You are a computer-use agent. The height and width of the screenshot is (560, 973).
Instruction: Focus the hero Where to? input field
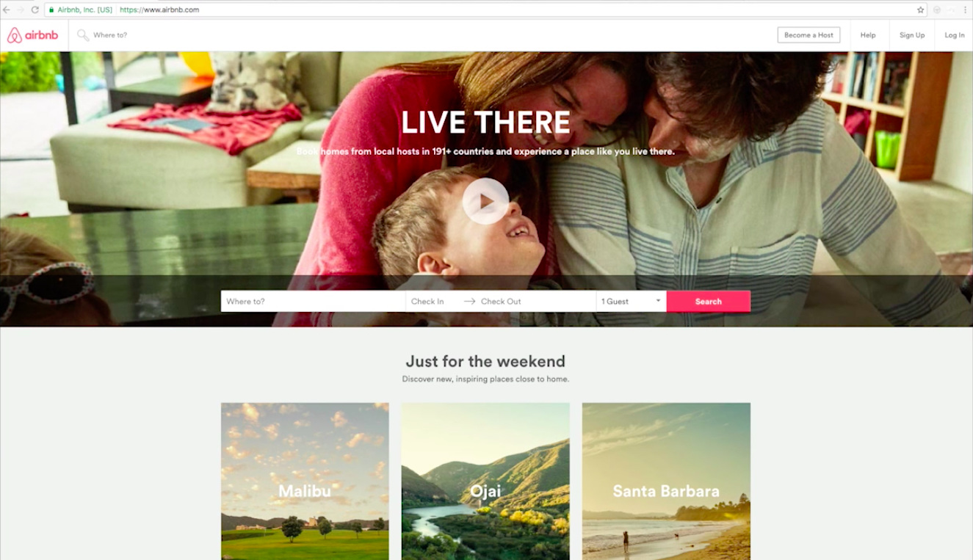(313, 301)
